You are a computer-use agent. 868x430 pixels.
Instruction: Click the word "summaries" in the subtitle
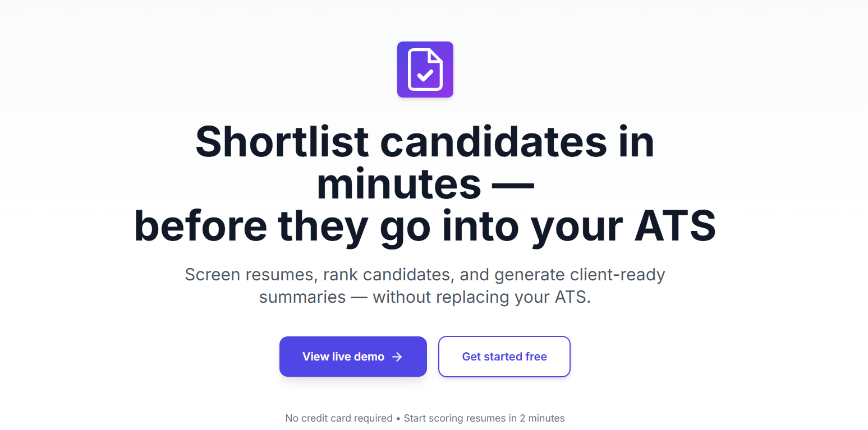tap(302, 297)
